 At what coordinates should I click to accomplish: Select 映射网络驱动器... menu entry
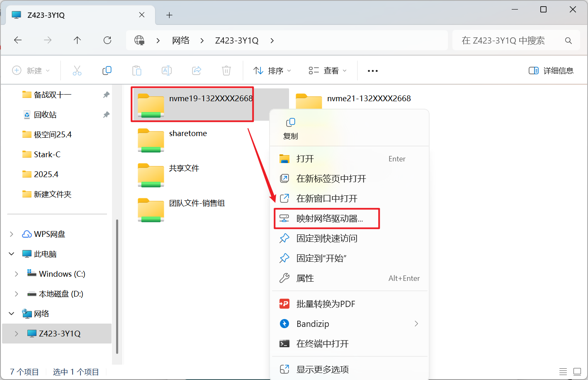[350, 219]
